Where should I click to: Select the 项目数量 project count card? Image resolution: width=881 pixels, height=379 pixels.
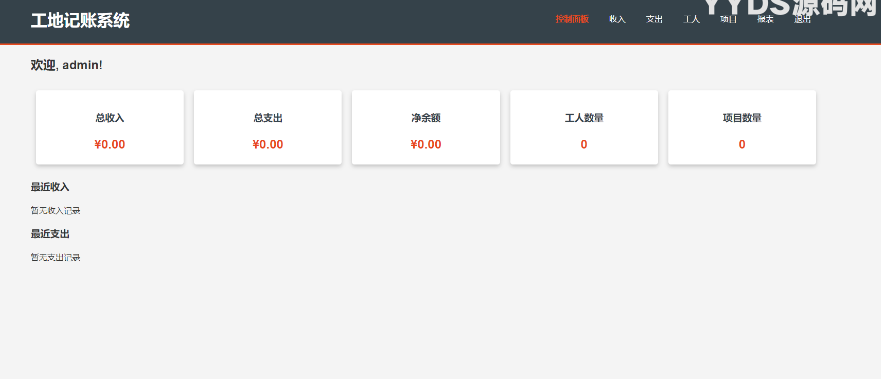click(742, 127)
